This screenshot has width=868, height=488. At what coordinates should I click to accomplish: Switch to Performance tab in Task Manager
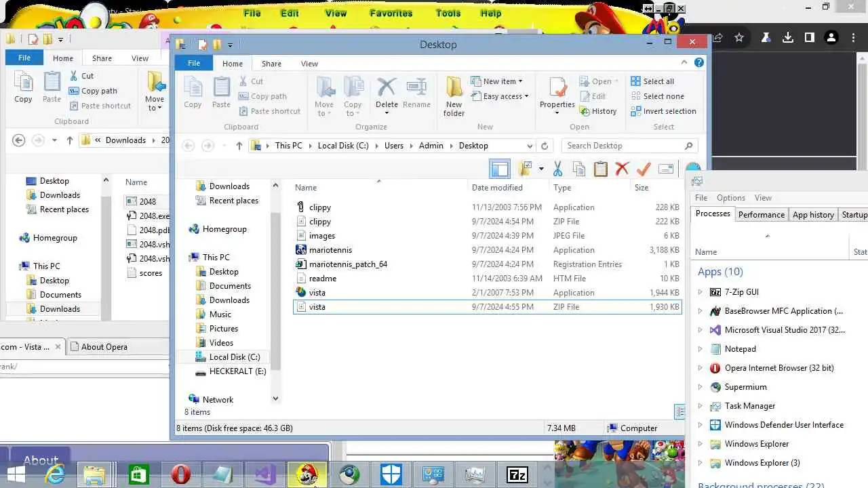click(x=761, y=215)
